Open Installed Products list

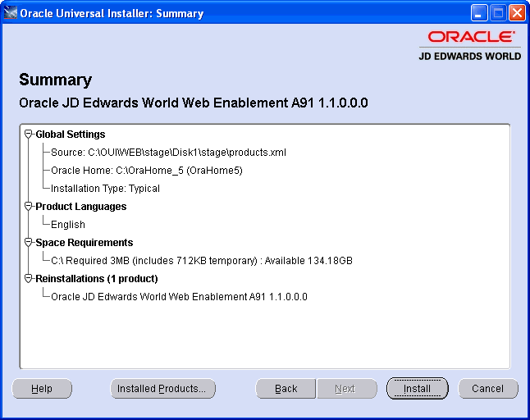[x=162, y=389]
